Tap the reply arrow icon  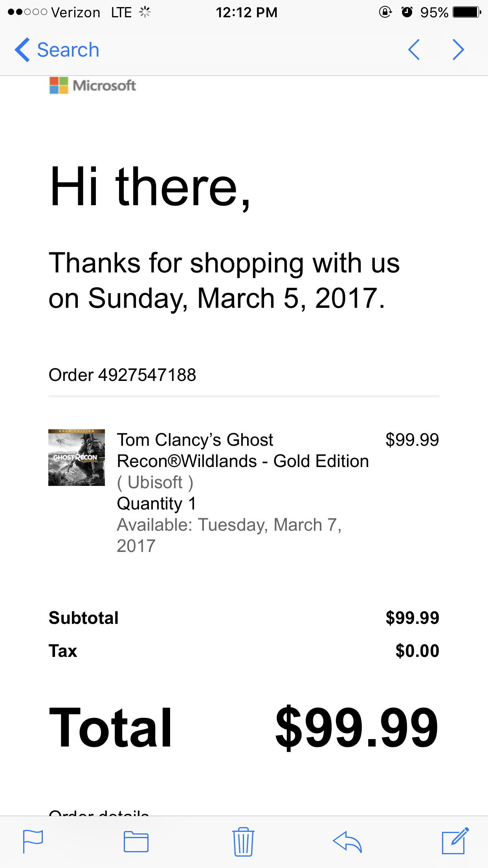[347, 842]
